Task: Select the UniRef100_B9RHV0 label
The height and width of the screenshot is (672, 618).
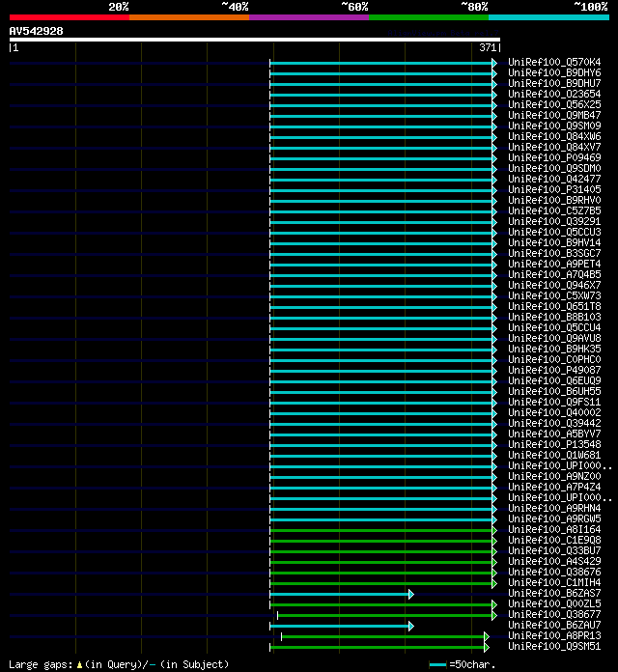Action: (554, 200)
